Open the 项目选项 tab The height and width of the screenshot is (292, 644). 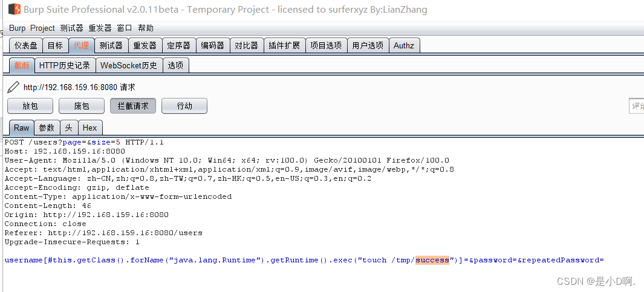click(326, 45)
